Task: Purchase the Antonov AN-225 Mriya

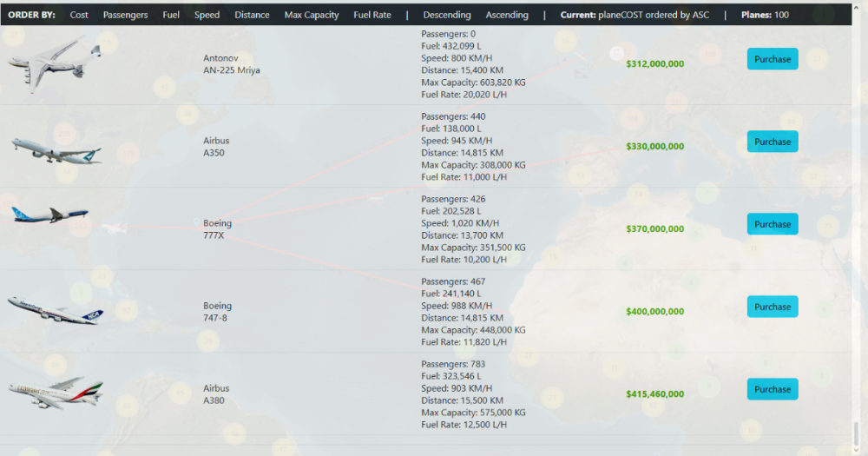Action: tap(773, 59)
